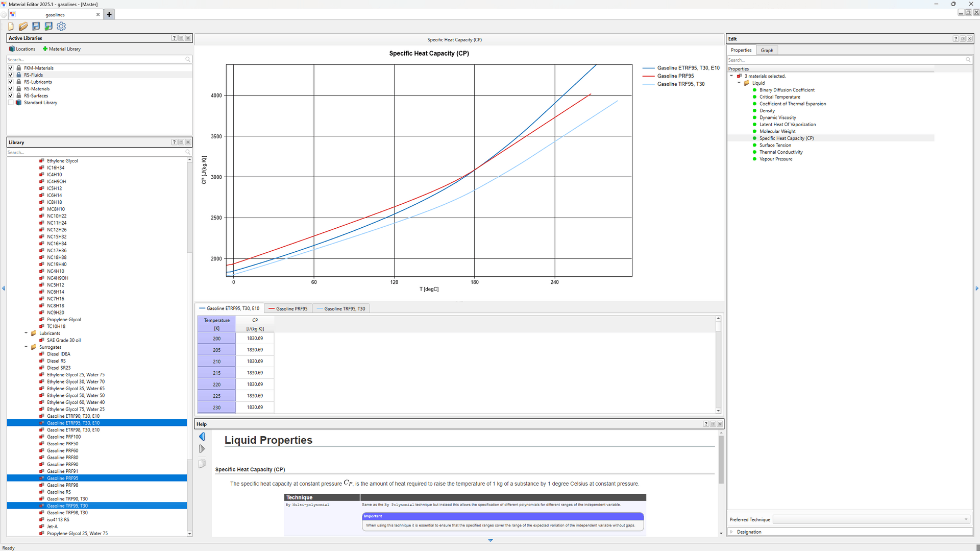
Task: Click the Save As toolbar icon
Action: tap(48, 27)
